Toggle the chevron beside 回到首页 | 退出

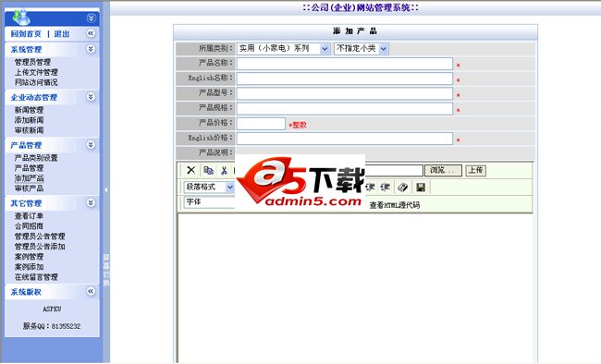tap(91, 33)
